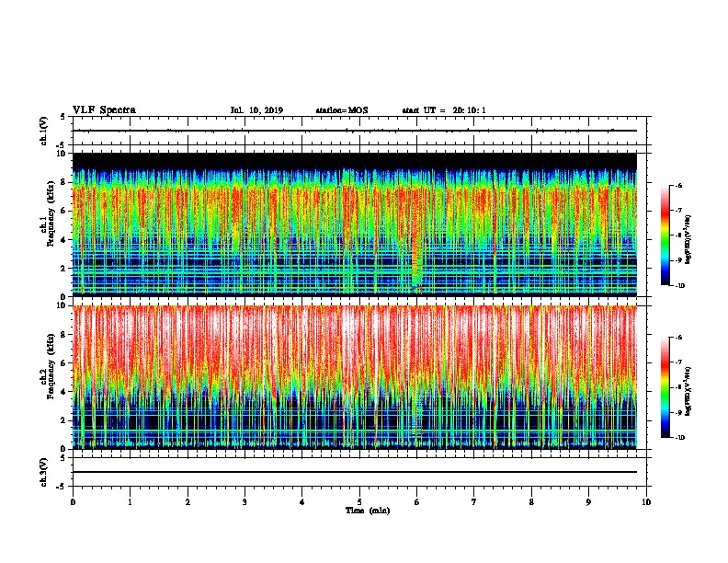This screenshot has height=563, width=728.
Task: Click the time axis tick label "2"
Action: click(x=188, y=502)
